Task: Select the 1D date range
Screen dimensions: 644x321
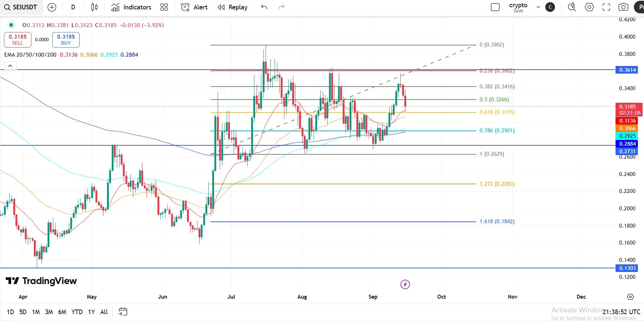Action: tap(10, 312)
